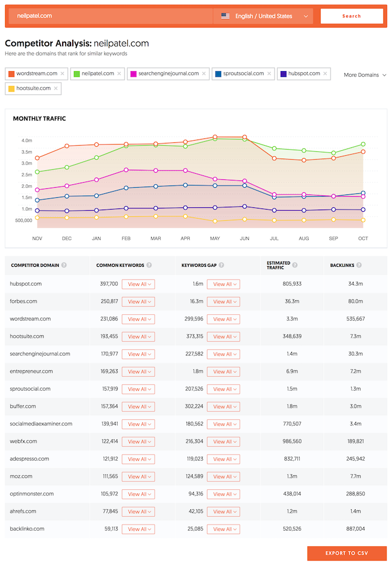
Task: Click the moz.com competitor domain
Action: (x=21, y=476)
